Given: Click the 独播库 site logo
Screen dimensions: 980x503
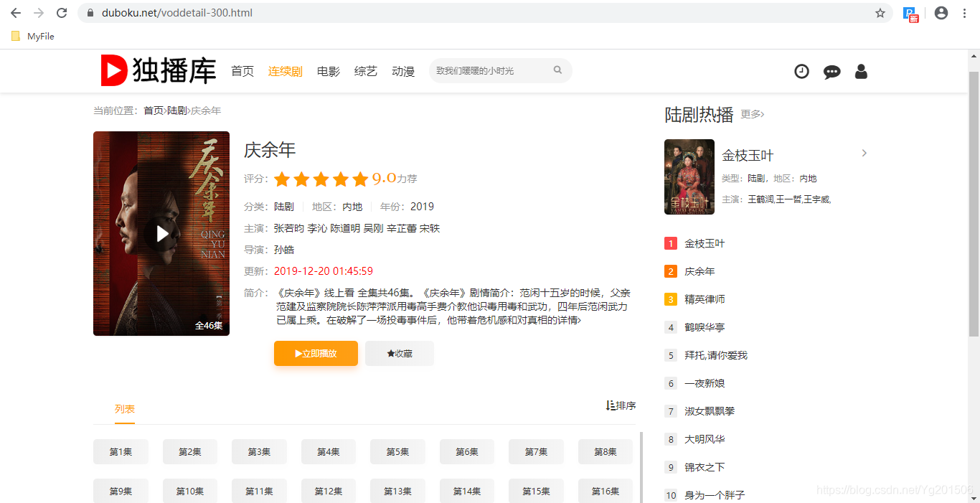Looking at the screenshot, I should tap(159, 70).
